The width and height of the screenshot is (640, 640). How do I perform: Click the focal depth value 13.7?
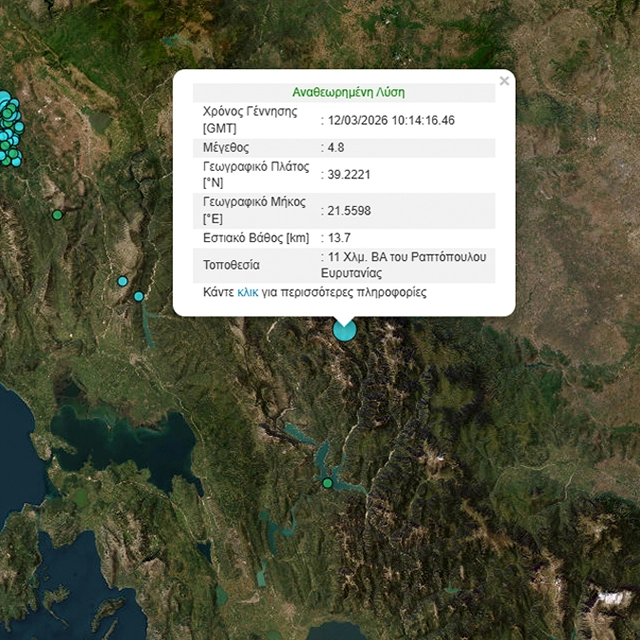coord(340,238)
